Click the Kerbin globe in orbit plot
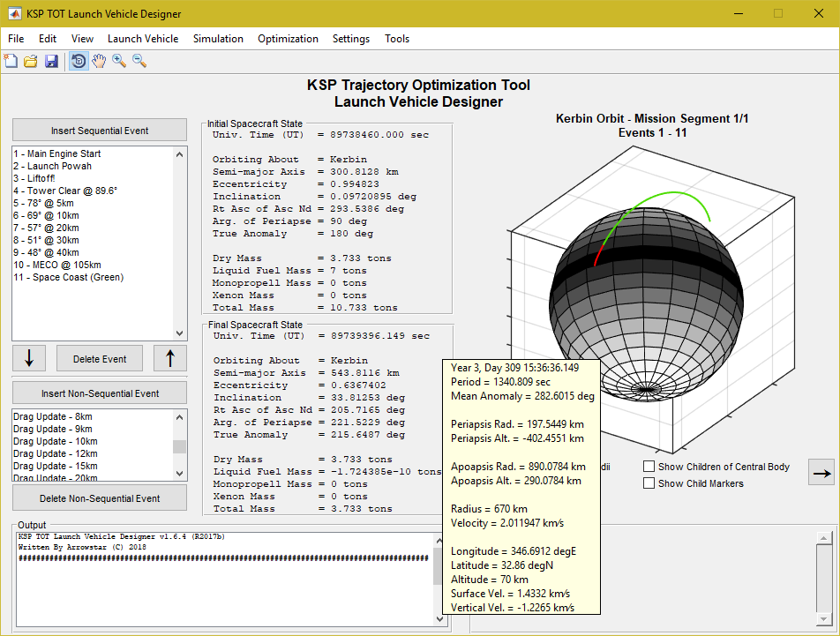 click(x=646, y=303)
